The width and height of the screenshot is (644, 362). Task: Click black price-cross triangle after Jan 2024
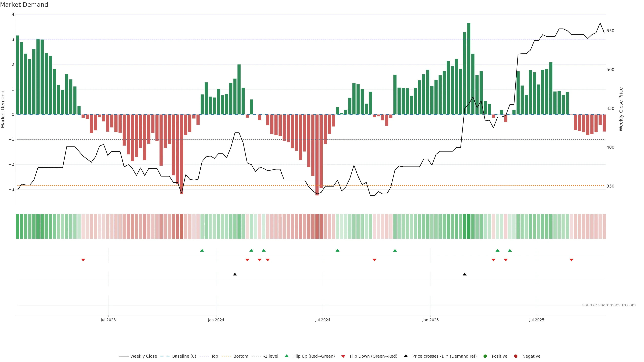pos(235,274)
